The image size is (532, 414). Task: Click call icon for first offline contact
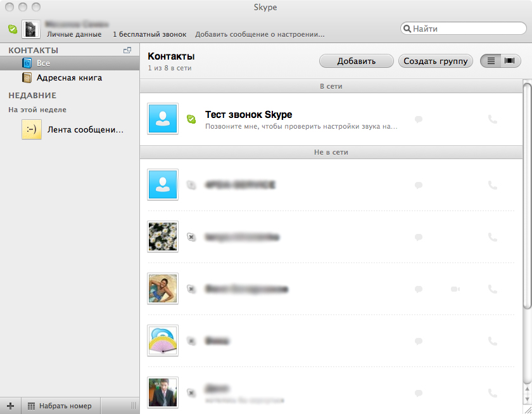[492, 185]
